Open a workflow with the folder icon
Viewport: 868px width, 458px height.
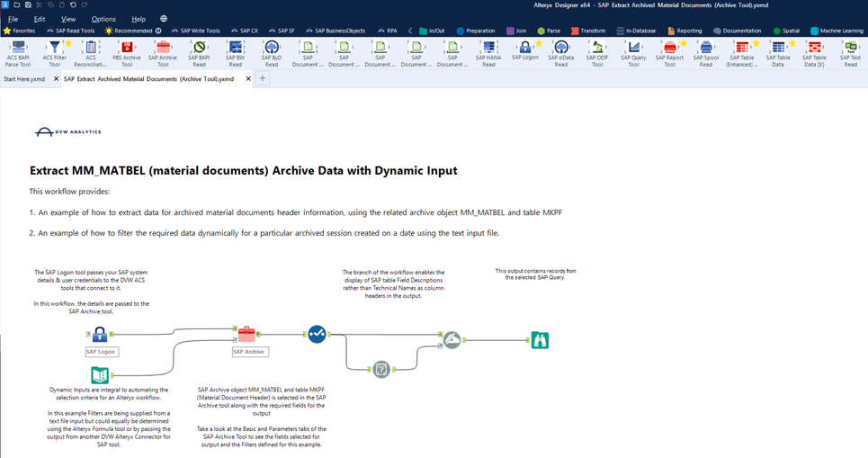click(x=16, y=5)
